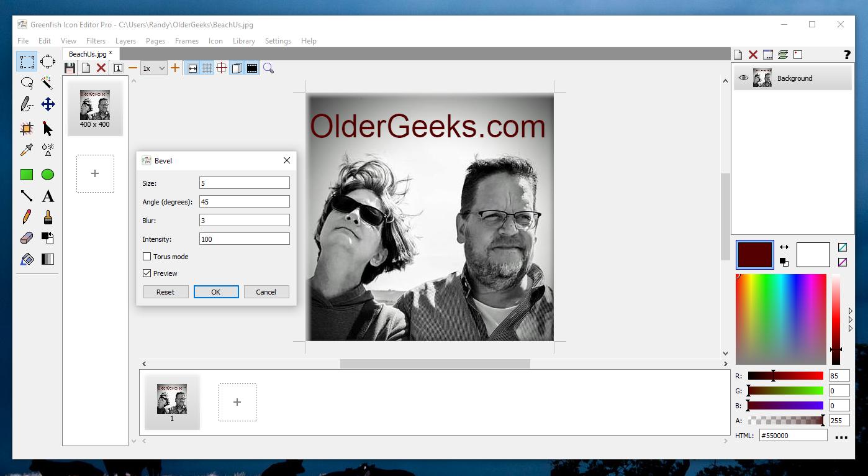
Task: Select the crop tool
Action: click(x=27, y=129)
